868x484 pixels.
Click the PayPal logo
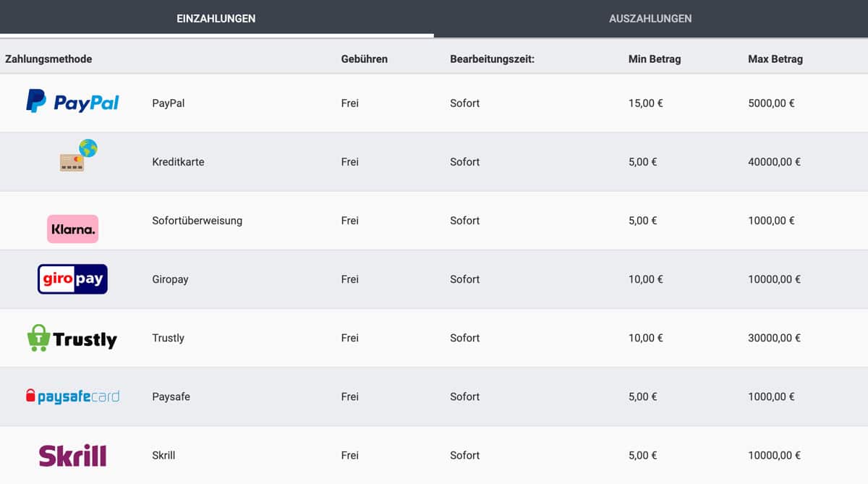click(x=72, y=101)
